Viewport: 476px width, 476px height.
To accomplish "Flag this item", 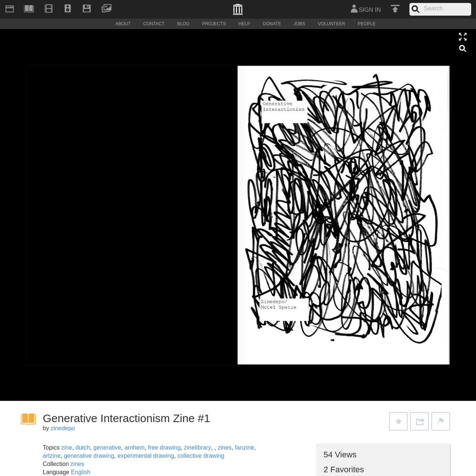I will click(440, 421).
